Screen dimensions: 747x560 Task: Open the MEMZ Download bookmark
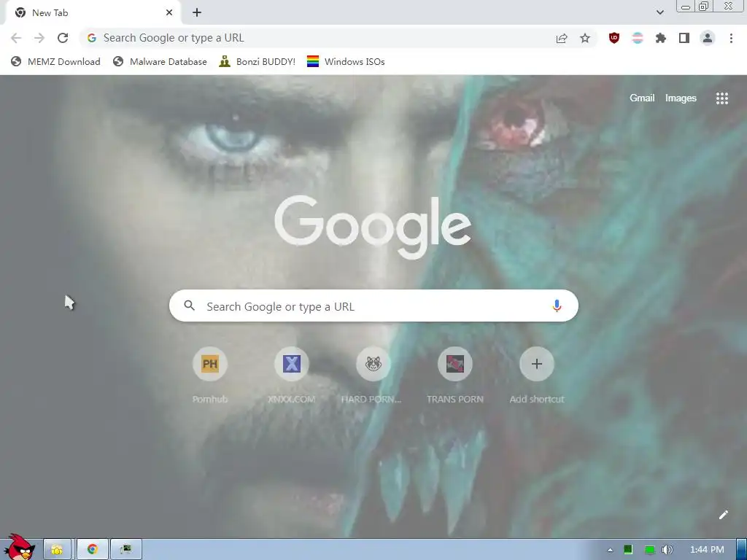coord(55,61)
